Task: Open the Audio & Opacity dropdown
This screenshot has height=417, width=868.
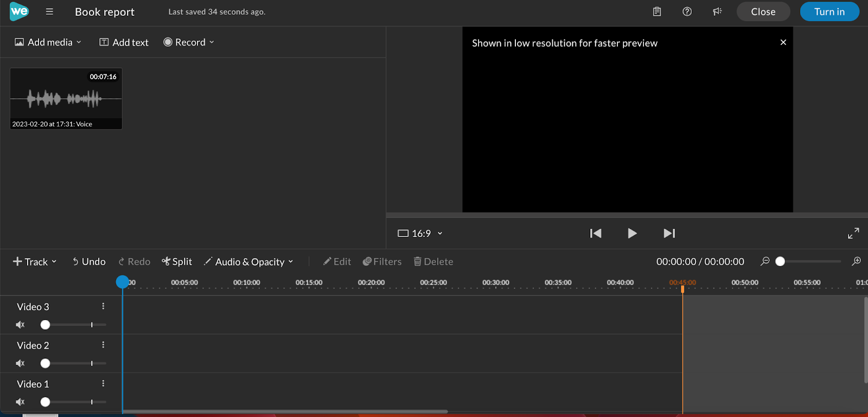Action: click(248, 262)
